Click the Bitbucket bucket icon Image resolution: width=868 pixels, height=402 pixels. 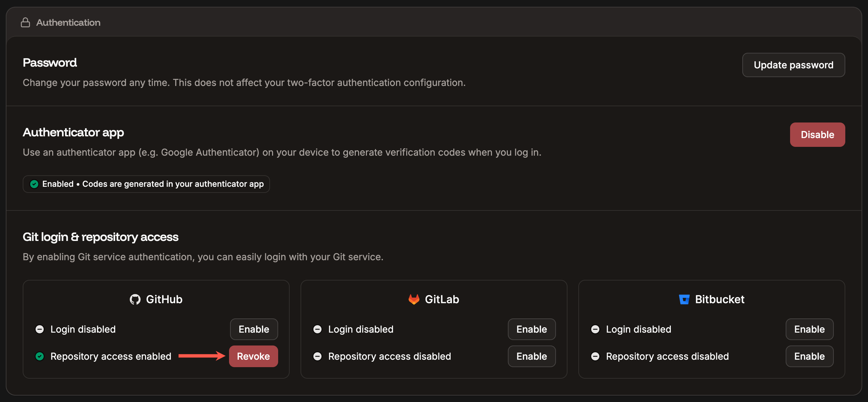pyautogui.click(x=685, y=299)
